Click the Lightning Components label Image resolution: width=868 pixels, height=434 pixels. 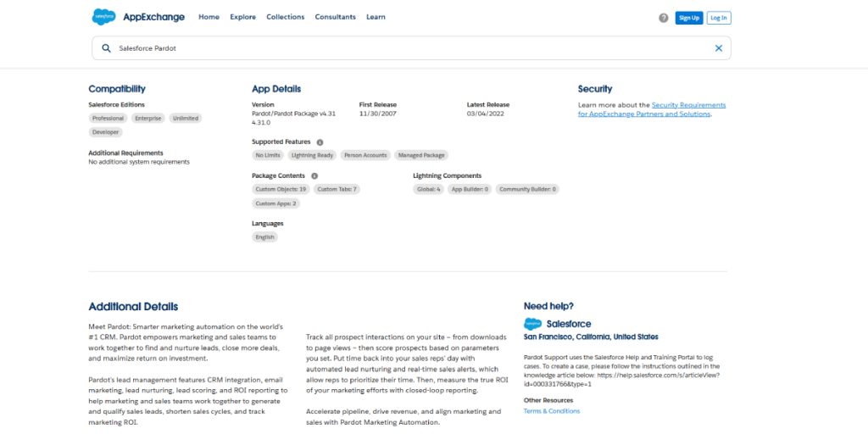click(448, 176)
